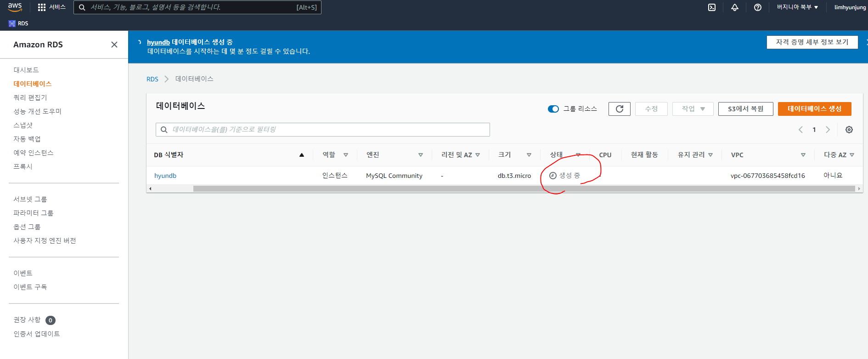Image resolution: width=868 pixels, height=359 pixels.
Task: Click 자격 증명 세부 정보 보기 button
Action: (x=812, y=42)
